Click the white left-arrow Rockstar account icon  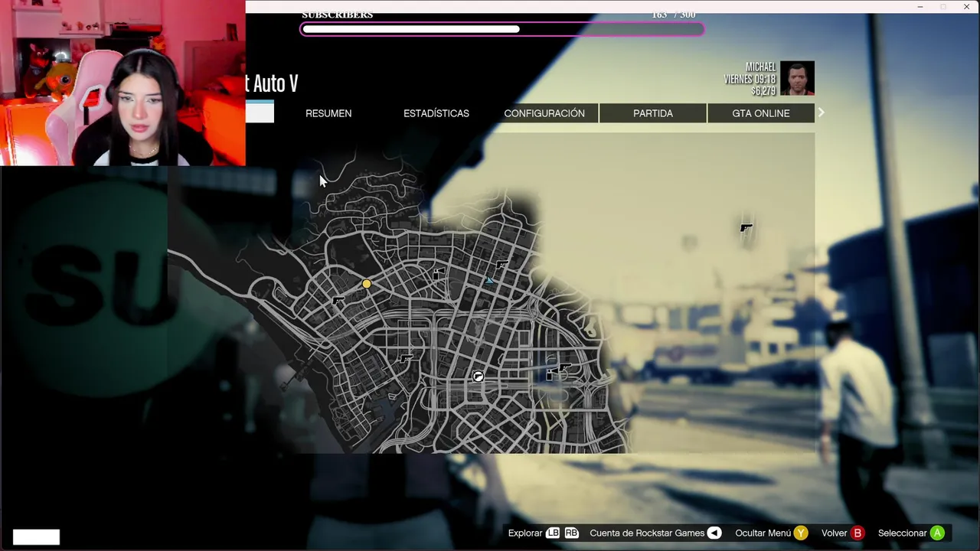click(714, 533)
